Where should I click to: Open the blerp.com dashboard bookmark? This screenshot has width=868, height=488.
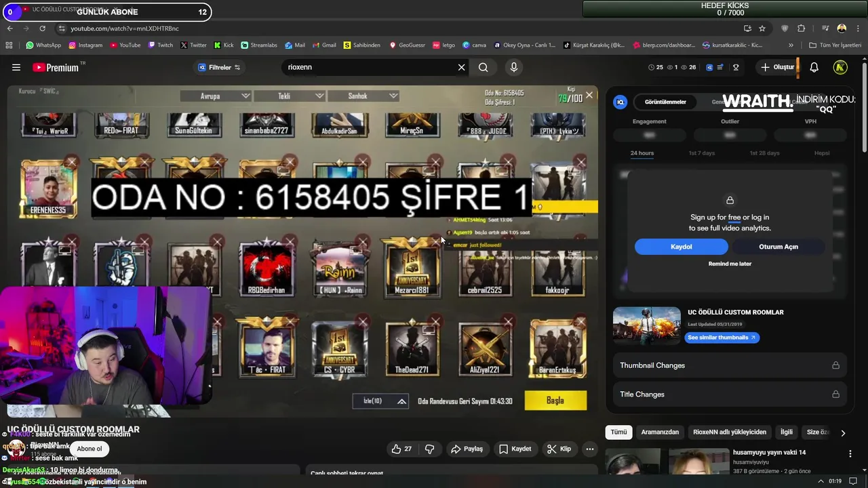[x=664, y=45]
